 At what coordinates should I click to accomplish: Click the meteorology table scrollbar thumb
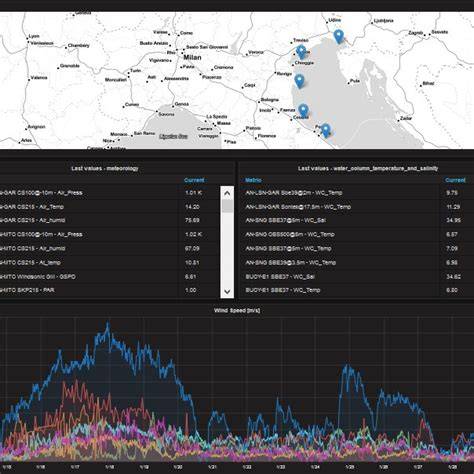coord(227,206)
